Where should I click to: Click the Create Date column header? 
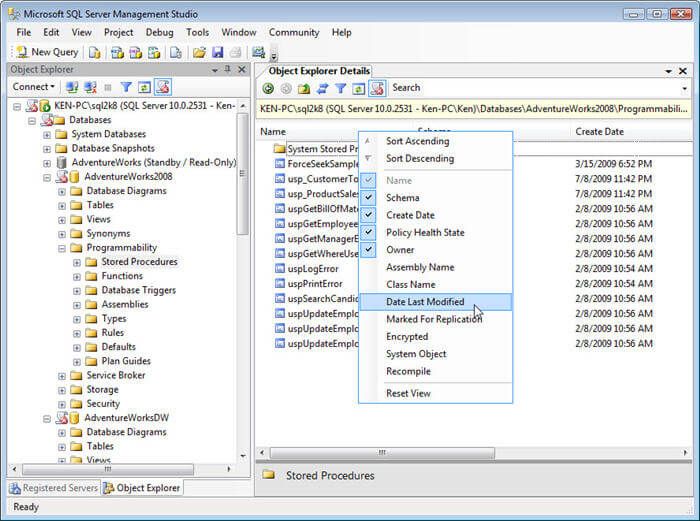pos(602,131)
